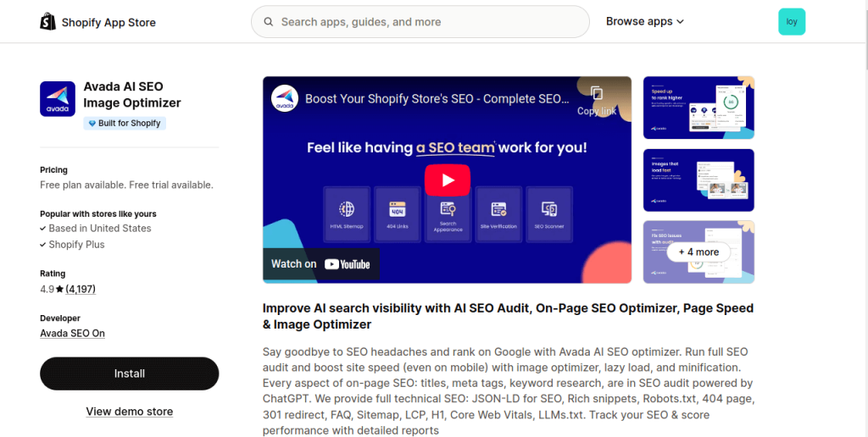The height and width of the screenshot is (437, 868).
Task: Open the loy account avatar menu
Action: click(x=792, y=21)
